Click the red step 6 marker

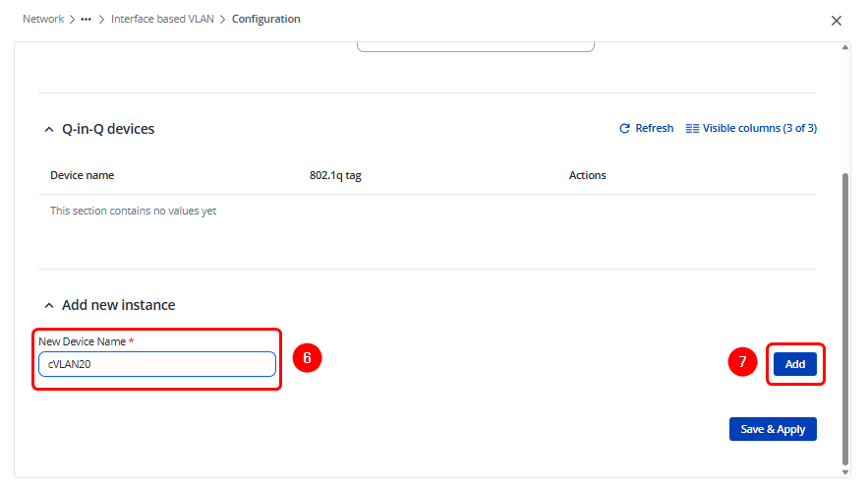click(307, 358)
